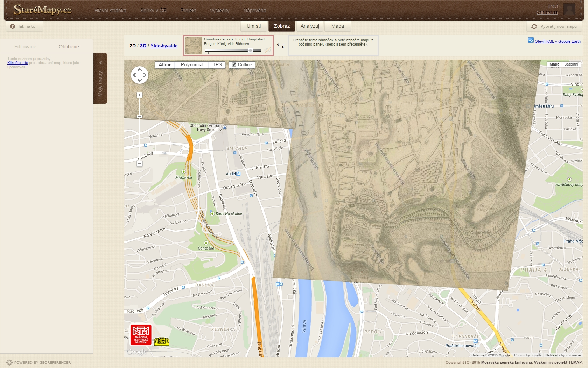Open Výsledky menu item
This screenshot has width=588, height=368.
pos(220,11)
